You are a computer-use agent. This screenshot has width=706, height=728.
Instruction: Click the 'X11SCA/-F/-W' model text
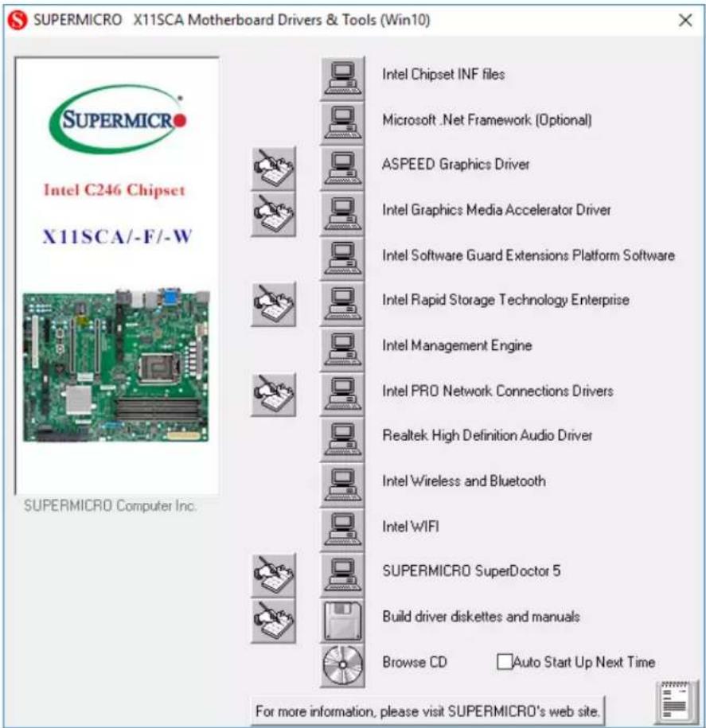[x=117, y=237]
